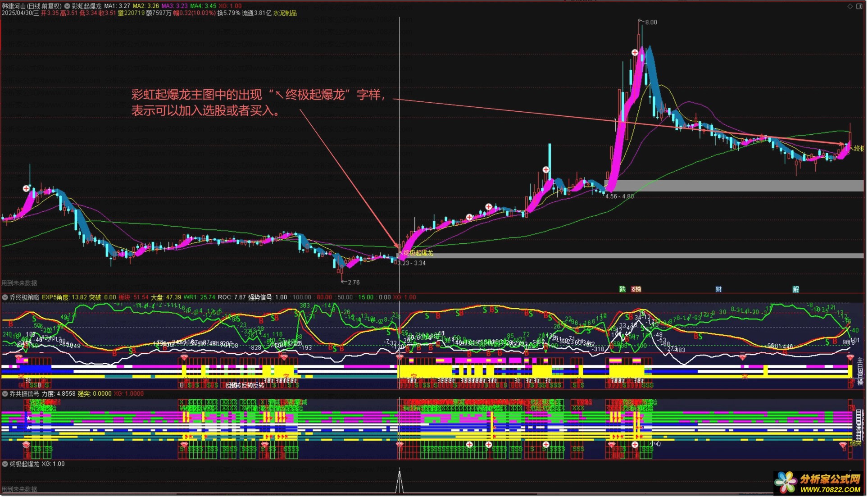
Task: Click the 2.76 low price label
Action: point(354,283)
